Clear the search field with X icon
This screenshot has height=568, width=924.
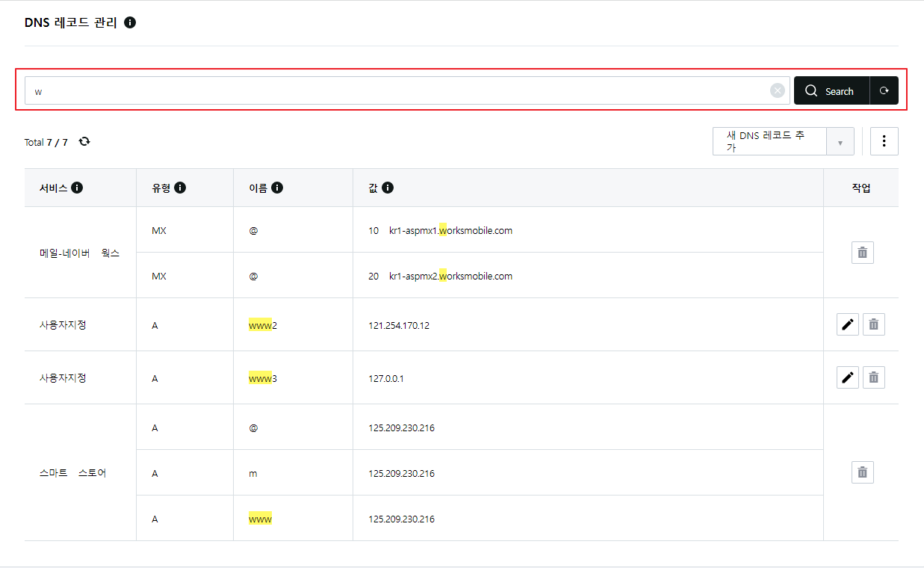click(x=778, y=91)
